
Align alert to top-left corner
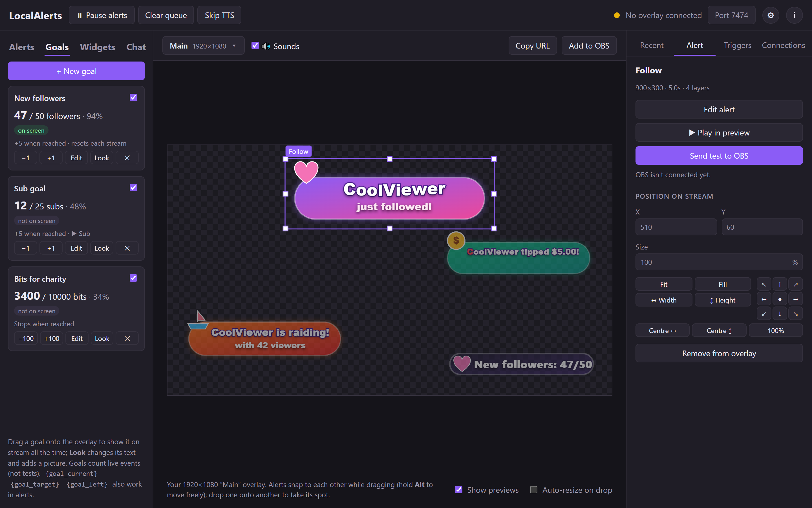click(x=764, y=284)
